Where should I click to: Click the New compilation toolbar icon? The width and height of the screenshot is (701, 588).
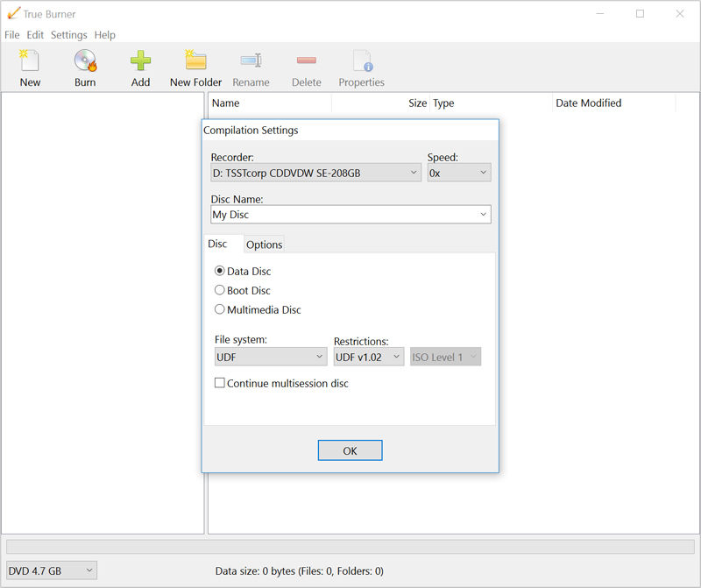point(30,60)
